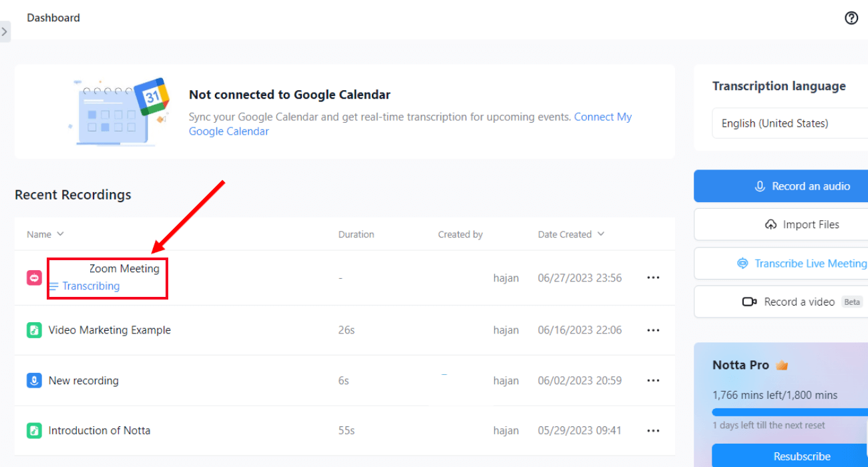Screen dimensions: 868x467
Task: Click the help question mark icon
Action: [x=851, y=18]
